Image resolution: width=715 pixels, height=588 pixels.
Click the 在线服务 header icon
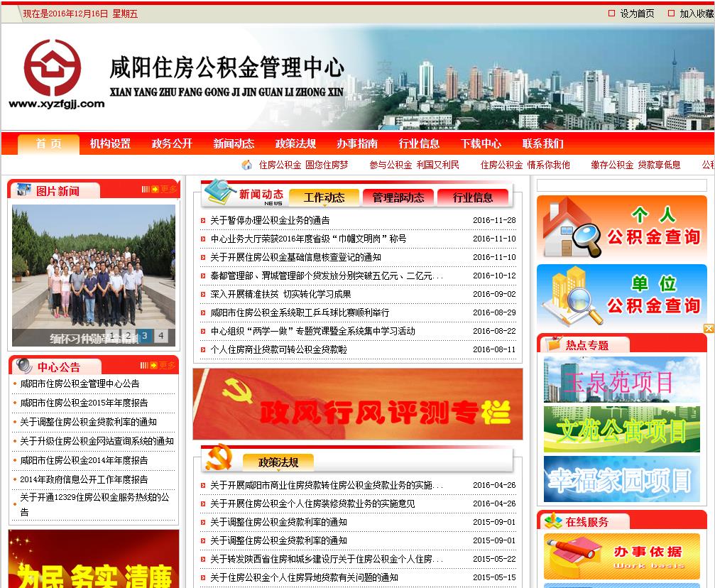pyautogui.click(x=553, y=521)
